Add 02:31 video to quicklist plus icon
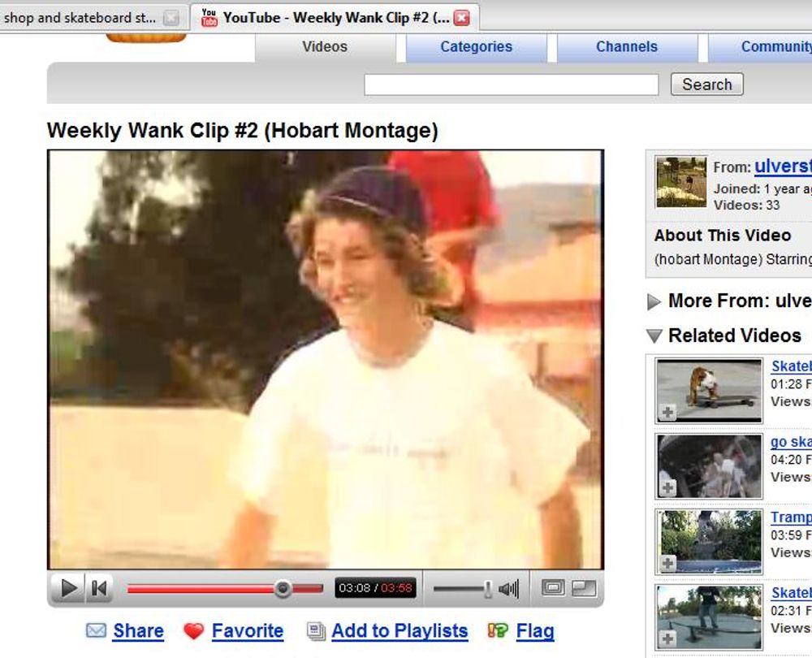This screenshot has height=658, width=812. (667, 639)
